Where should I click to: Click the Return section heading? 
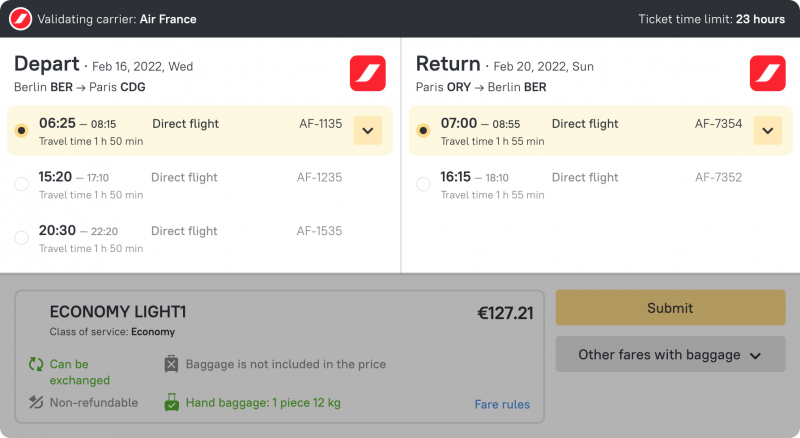point(448,64)
